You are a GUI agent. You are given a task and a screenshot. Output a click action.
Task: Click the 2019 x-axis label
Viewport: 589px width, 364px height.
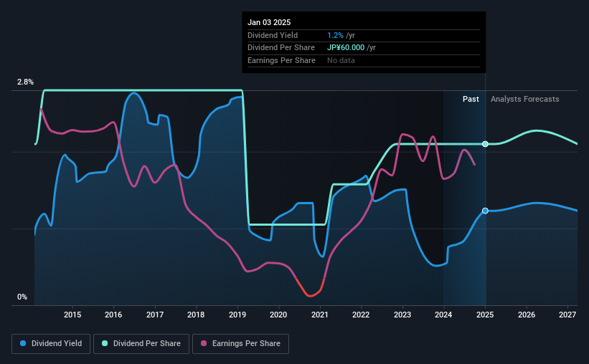coord(237,315)
